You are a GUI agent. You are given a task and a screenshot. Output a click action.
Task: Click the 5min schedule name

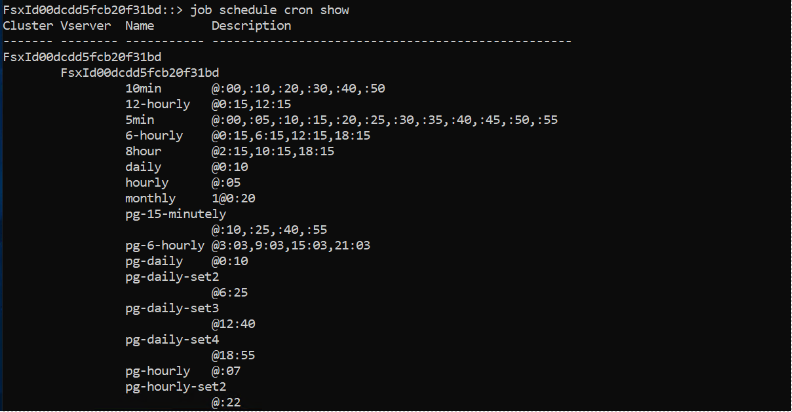pyautogui.click(x=139, y=120)
